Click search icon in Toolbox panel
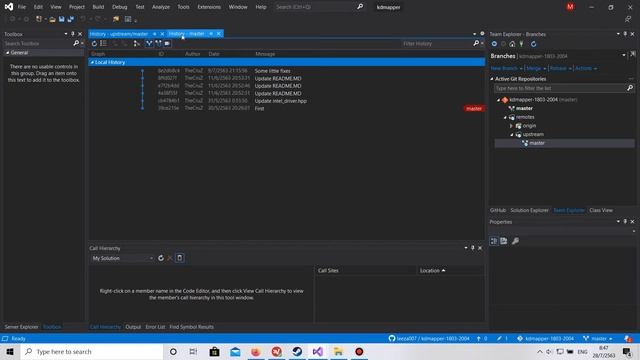The width and height of the screenshot is (640, 360). (x=76, y=43)
